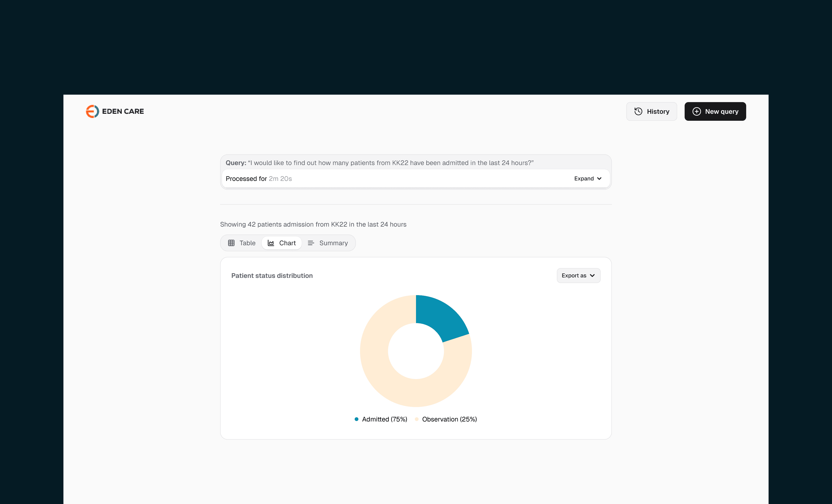Click the Summary lines icon
Viewport: 832px width, 504px height.
coord(311,243)
